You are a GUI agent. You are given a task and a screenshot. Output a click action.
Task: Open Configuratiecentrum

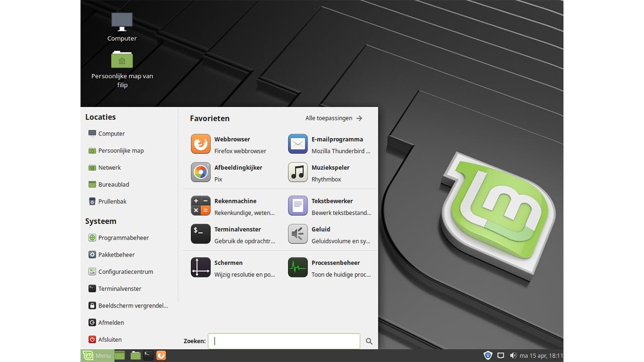[x=121, y=271]
